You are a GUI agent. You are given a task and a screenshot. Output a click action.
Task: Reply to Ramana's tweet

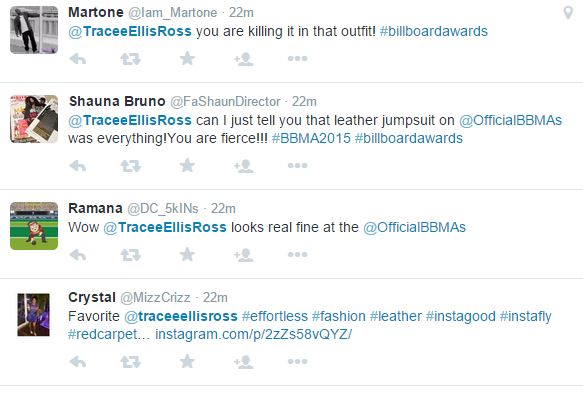tap(78, 255)
